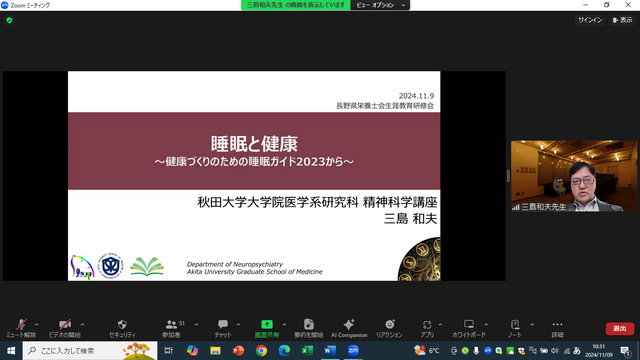Click the green Share Screen icon

coord(267,324)
